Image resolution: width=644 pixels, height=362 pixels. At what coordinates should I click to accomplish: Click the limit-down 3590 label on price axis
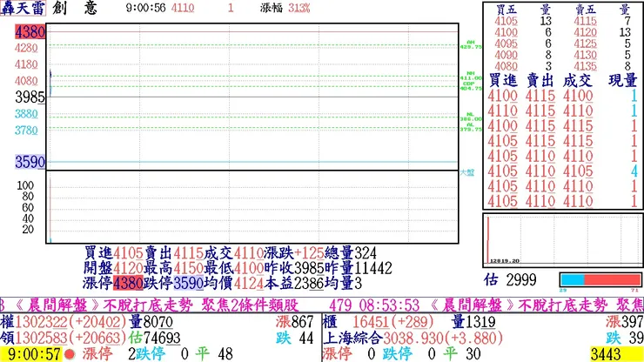tap(30, 162)
